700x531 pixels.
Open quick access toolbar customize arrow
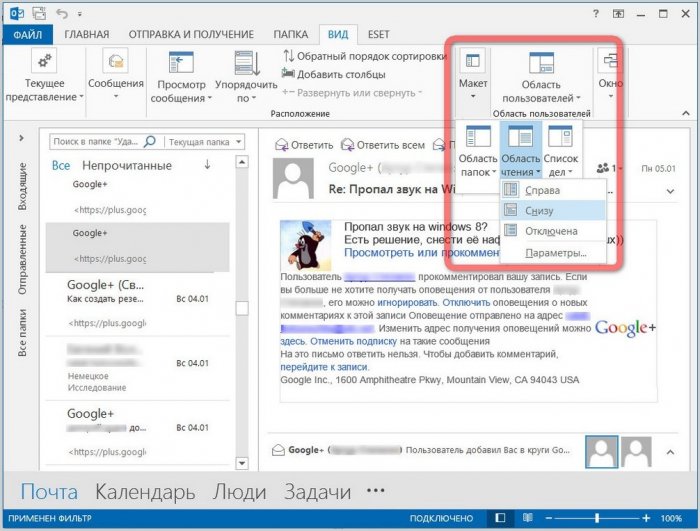tap(80, 14)
